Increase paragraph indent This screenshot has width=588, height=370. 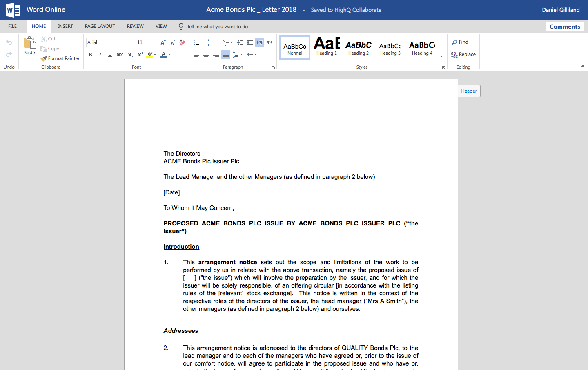(x=250, y=42)
